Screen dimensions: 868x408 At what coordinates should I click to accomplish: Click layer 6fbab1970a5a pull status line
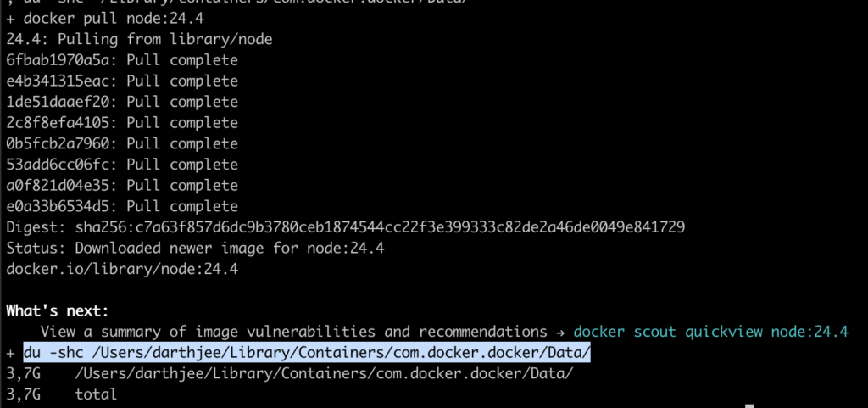[x=122, y=60]
